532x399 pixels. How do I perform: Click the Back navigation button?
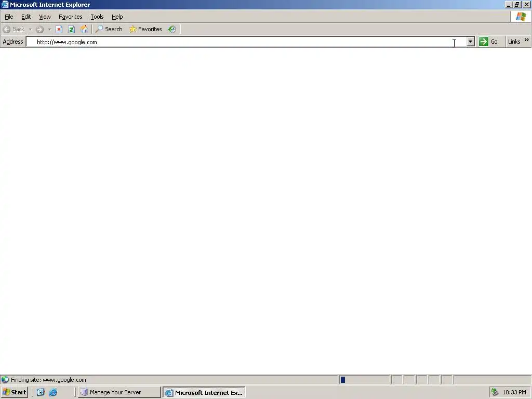tap(14, 29)
